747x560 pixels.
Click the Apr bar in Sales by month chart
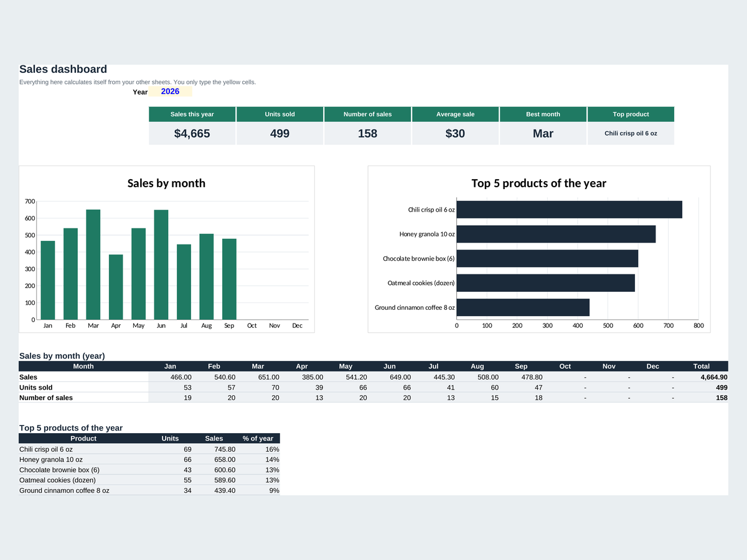point(116,287)
